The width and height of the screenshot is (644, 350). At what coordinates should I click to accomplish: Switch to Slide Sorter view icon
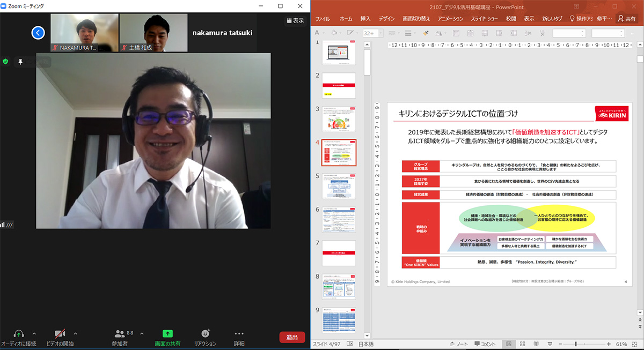click(523, 344)
